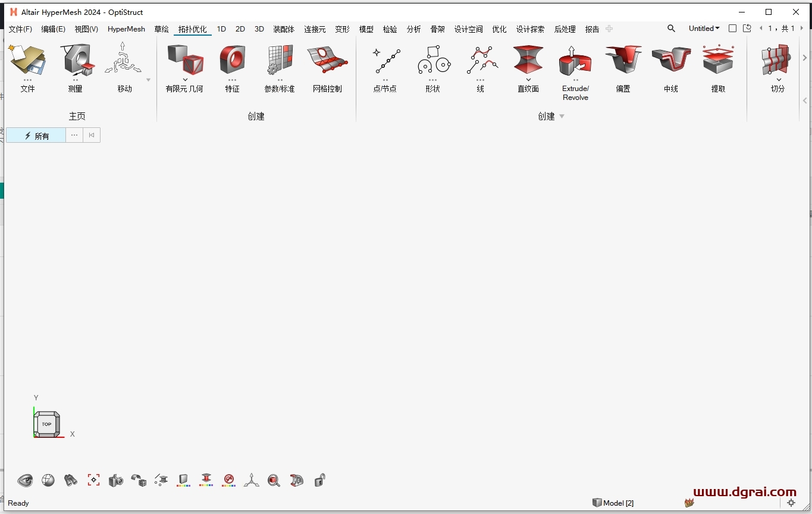812x514 pixels.
Task: Open the 装配体 ribbon tab
Action: (x=284, y=29)
